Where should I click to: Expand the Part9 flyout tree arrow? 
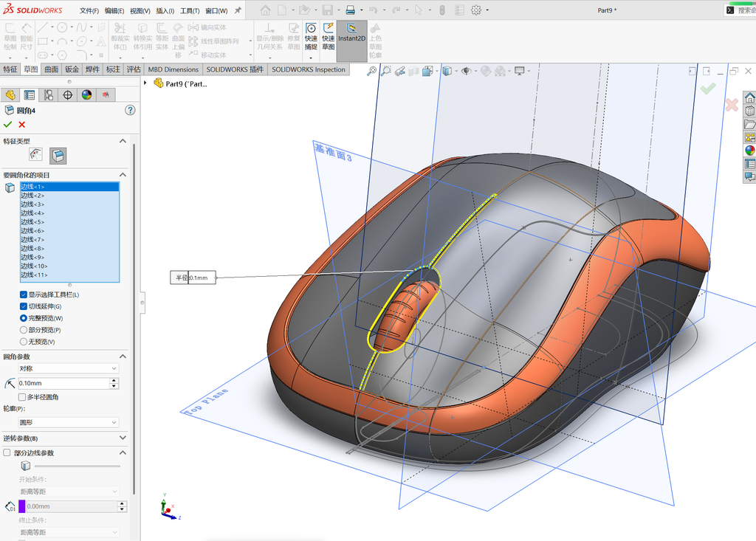145,83
